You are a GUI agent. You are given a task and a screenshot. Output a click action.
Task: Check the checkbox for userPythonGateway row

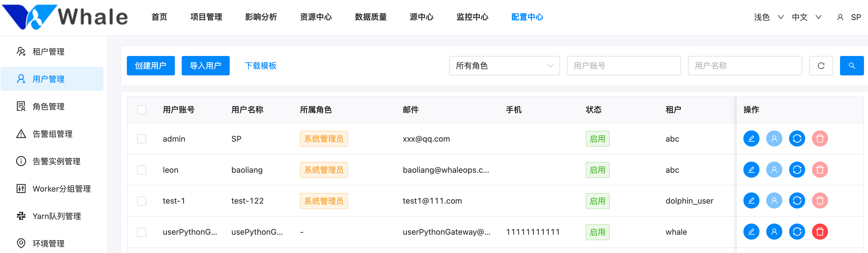(x=141, y=232)
